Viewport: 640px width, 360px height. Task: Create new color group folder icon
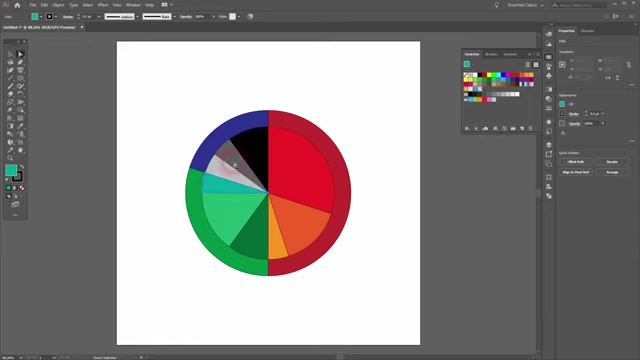tap(513, 129)
